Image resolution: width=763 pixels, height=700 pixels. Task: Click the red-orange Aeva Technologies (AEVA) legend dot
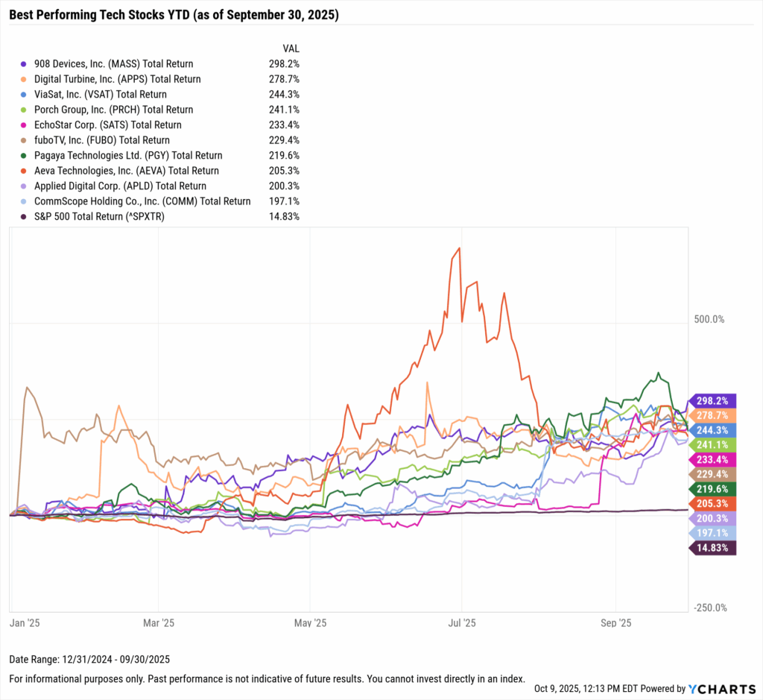pyautogui.click(x=25, y=171)
